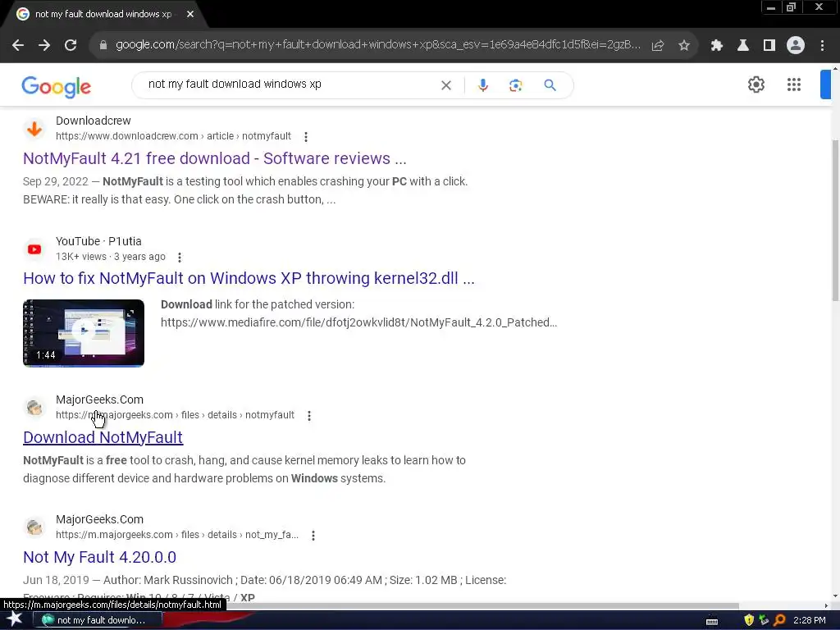840x630 pixels.
Task: Open Google quick settings gear
Action: (x=756, y=84)
